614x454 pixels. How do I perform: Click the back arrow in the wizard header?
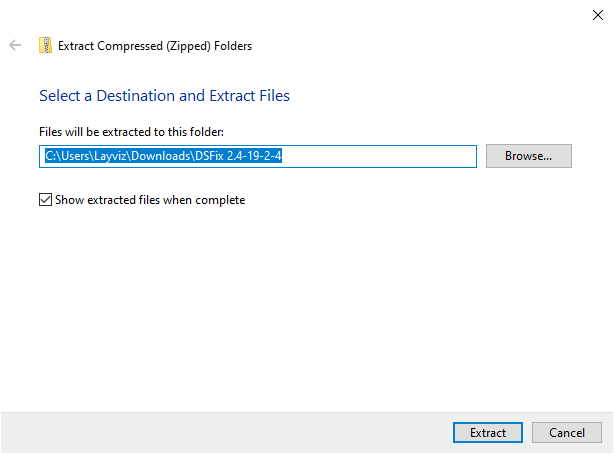click(x=15, y=45)
